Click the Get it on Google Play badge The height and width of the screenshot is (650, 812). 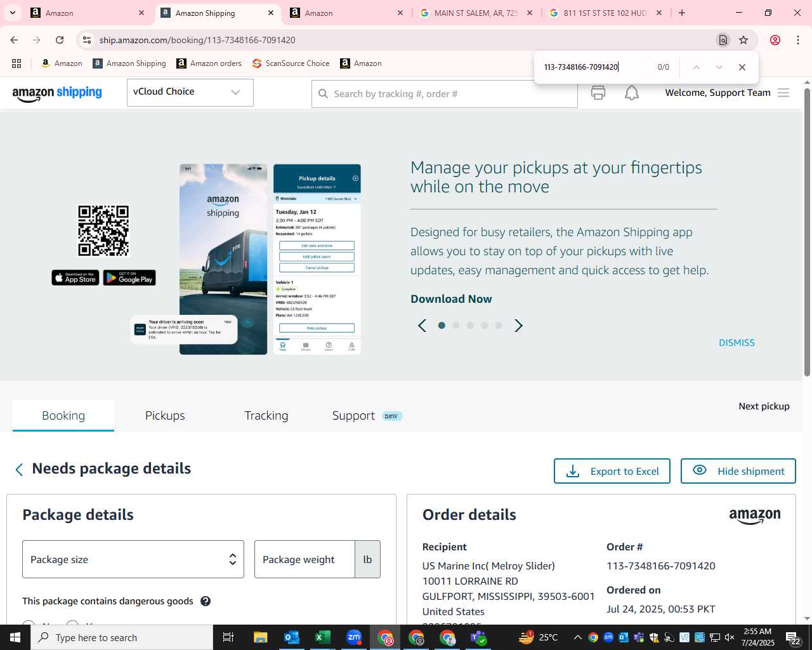click(x=129, y=278)
